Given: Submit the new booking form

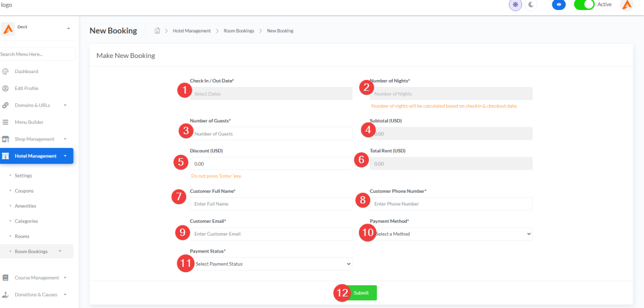Looking at the screenshot, I should (x=362, y=293).
